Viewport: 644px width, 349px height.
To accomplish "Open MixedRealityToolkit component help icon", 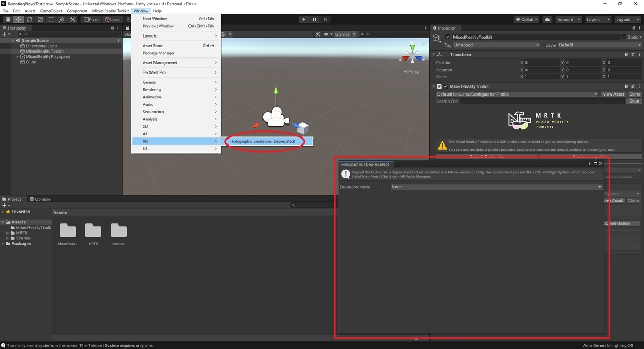I will point(626,86).
